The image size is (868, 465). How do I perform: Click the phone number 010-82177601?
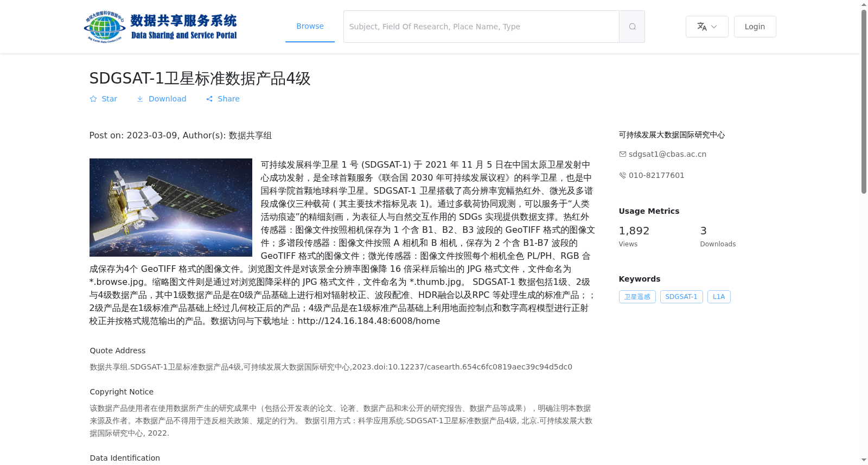coord(656,175)
